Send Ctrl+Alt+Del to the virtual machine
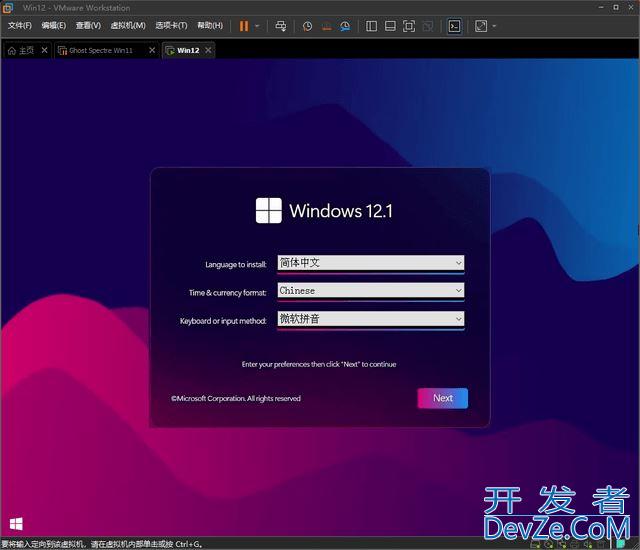This screenshot has height=550, width=640. tap(280, 26)
